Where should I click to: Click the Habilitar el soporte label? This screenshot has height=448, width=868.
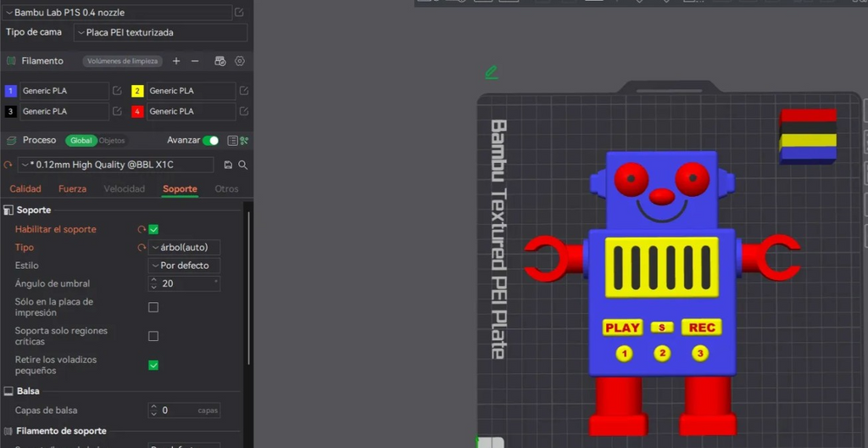(x=55, y=229)
